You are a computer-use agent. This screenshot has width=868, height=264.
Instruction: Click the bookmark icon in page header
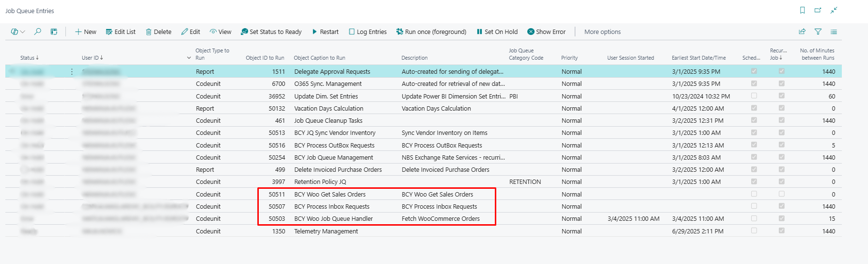pyautogui.click(x=803, y=10)
